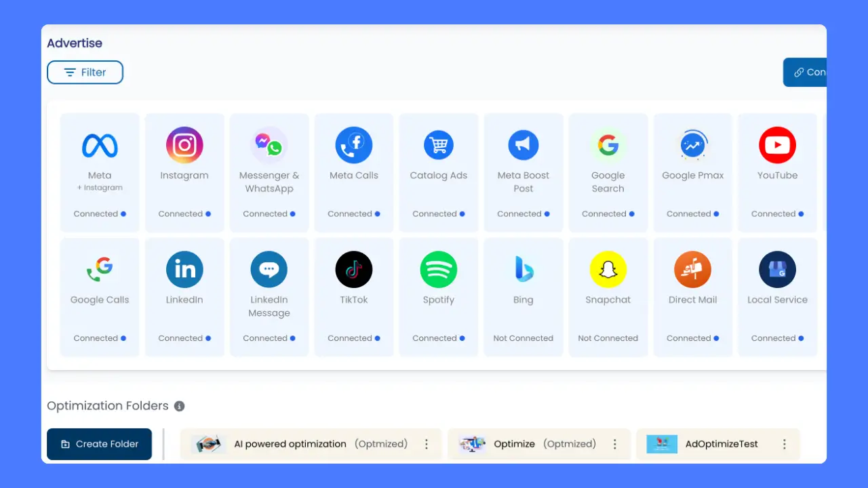This screenshot has width=868, height=488.
Task: Open the Messenger & WhatsApp channel
Action: pos(269,172)
